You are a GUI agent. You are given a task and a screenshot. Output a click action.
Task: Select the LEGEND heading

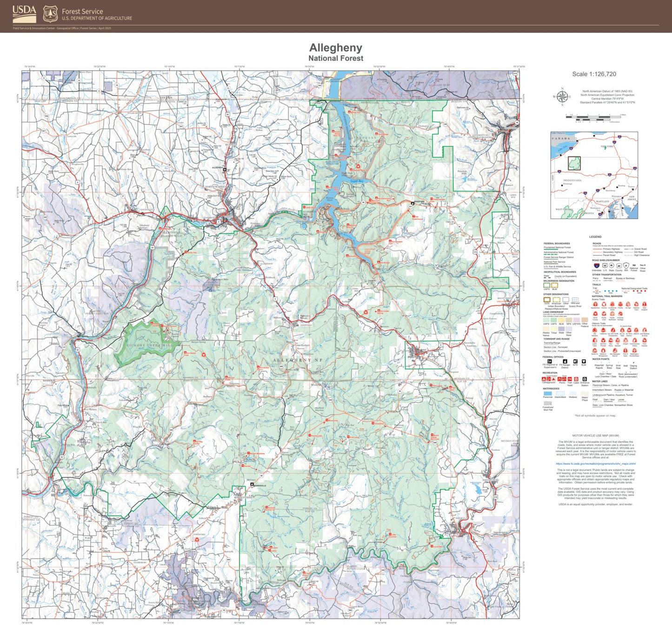pos(595,237)
